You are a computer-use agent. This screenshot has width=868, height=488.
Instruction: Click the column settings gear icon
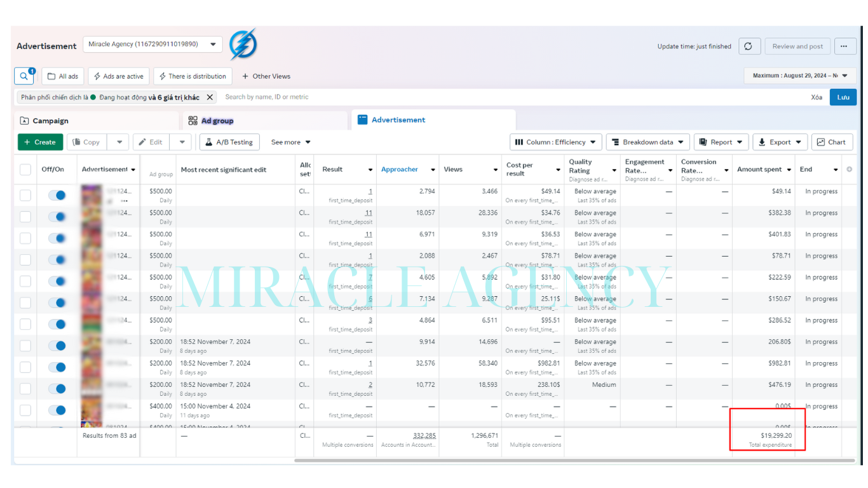849,170
